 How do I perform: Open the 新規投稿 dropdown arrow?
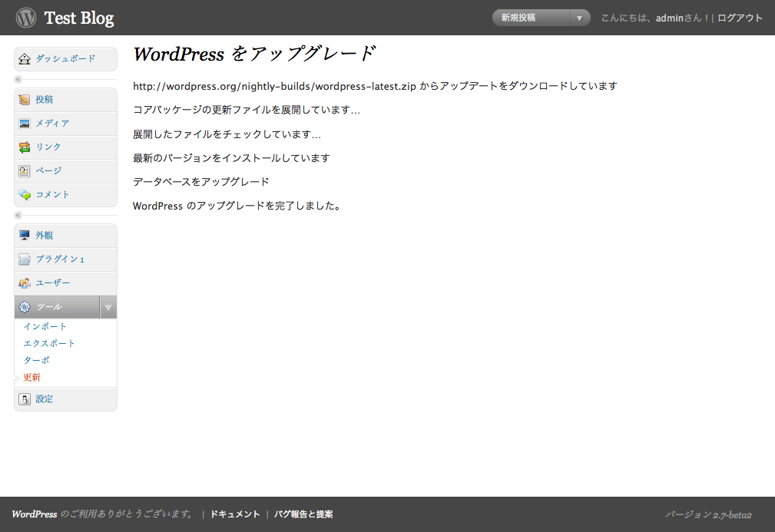click(580, 18)
